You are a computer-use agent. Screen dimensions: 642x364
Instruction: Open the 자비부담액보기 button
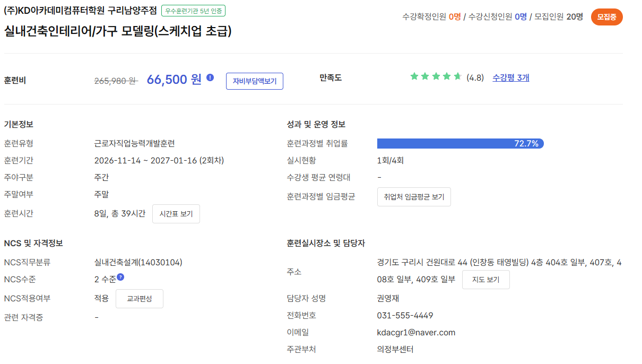point(255,81)
